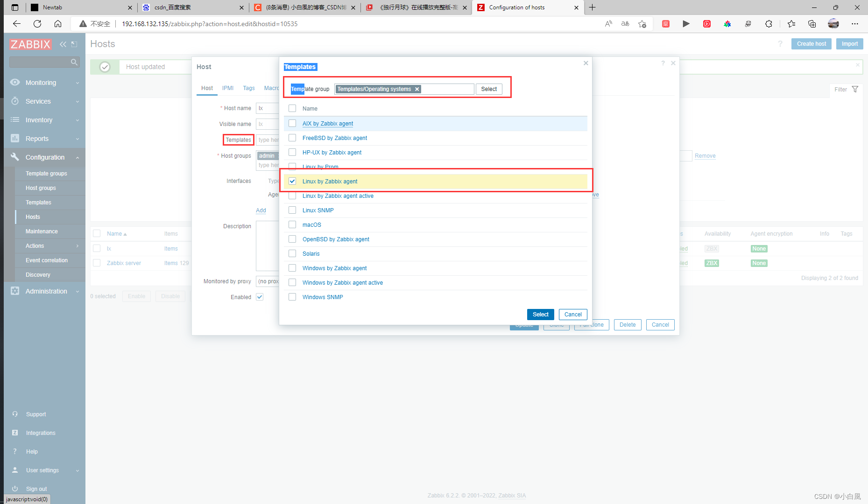Image resolution: width=868 pixels, height=504 pixels.
Task: Open the Maintenance menu item
Action: [42, 231]
